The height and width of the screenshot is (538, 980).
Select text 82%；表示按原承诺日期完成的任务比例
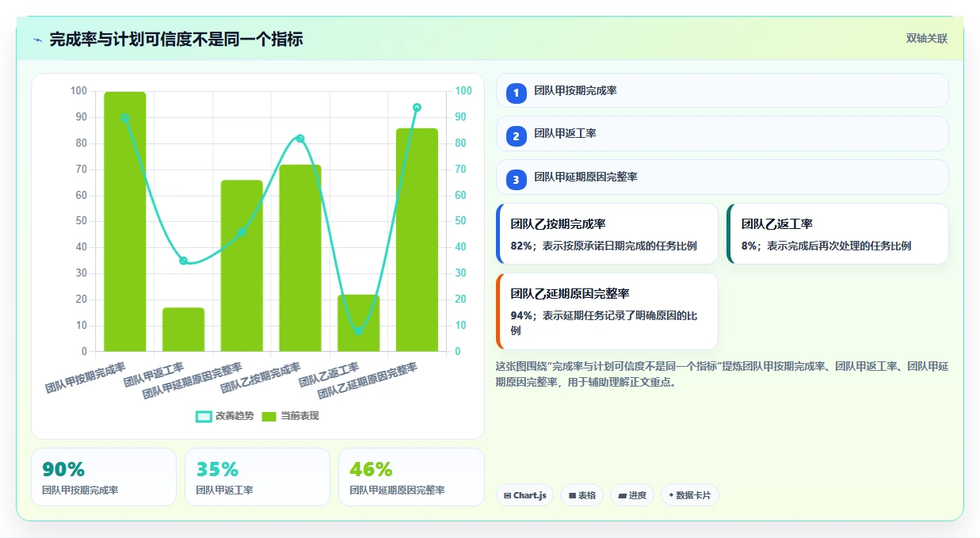click(x=604, y=246)
